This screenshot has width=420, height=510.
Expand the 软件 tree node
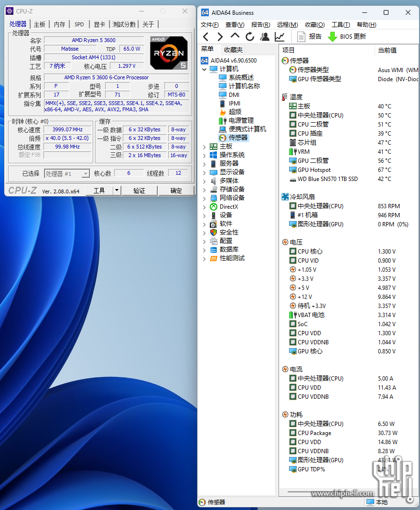point(205,224)
